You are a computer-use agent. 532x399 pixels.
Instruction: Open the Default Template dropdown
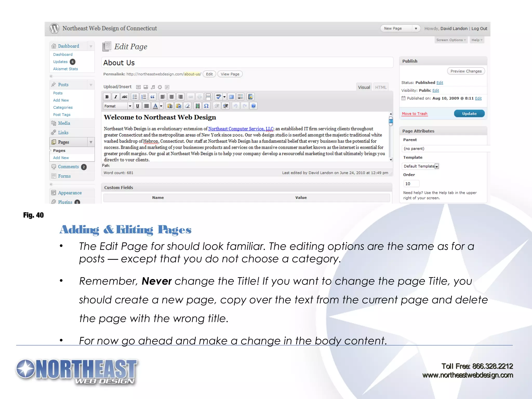420,166
